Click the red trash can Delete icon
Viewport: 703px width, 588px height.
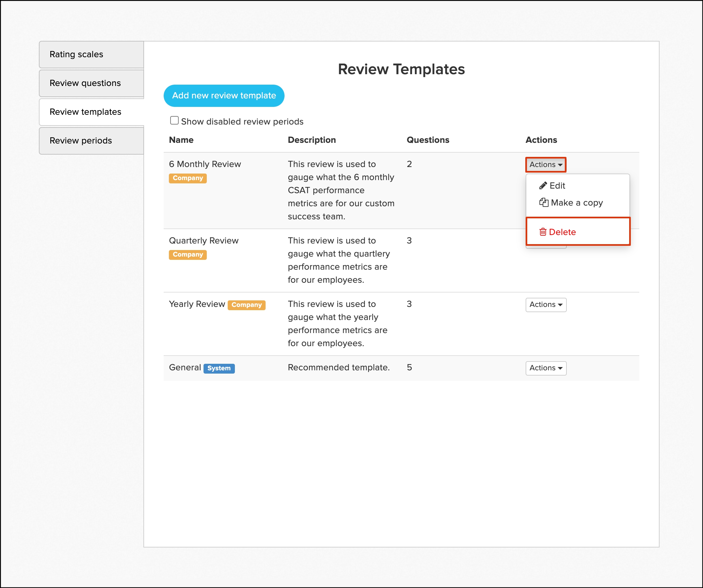tap(543, 232)
